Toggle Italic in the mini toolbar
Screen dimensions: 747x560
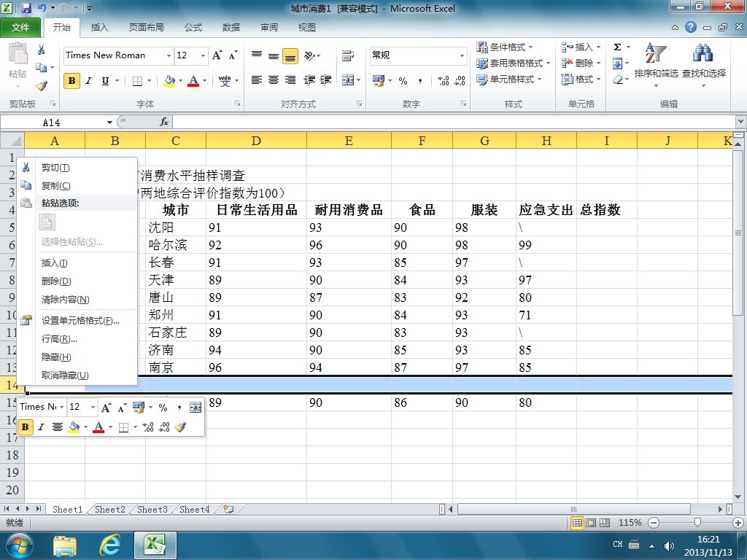(x=42, y=427)
